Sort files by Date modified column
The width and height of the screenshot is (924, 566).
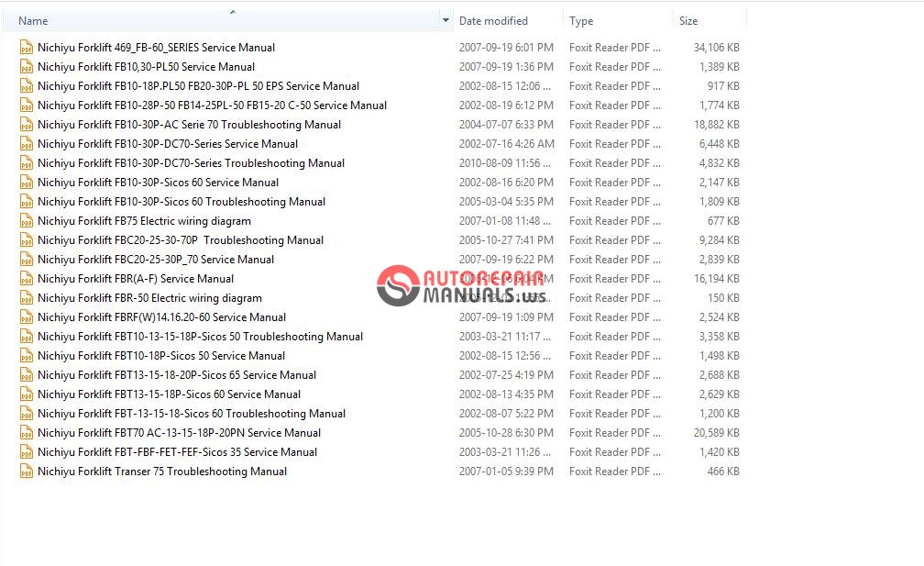493,20
